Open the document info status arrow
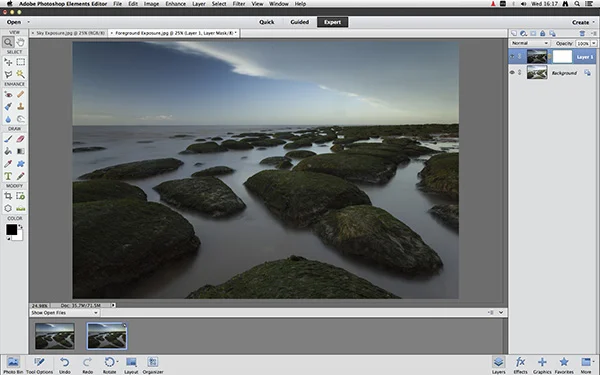Viewport: 600px width, 375px height. 113,305
